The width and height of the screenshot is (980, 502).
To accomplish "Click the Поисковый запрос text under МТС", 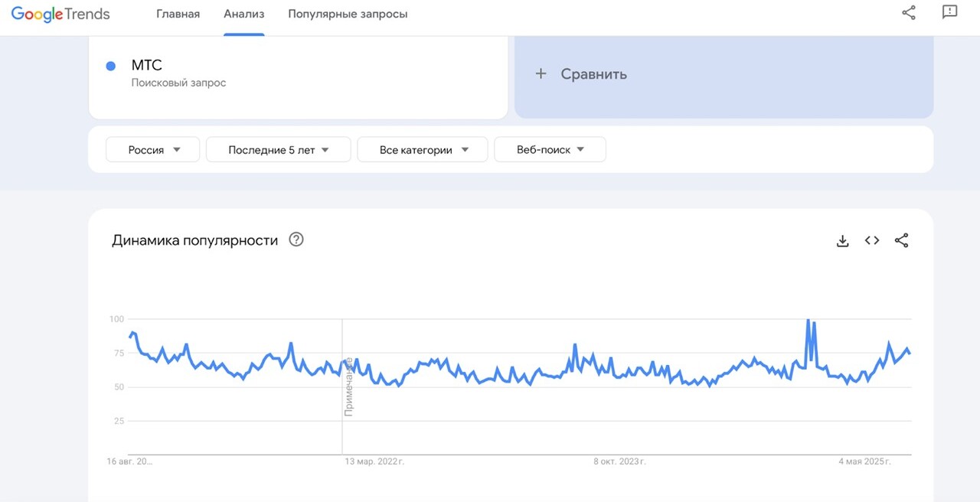I will [178, 83].
